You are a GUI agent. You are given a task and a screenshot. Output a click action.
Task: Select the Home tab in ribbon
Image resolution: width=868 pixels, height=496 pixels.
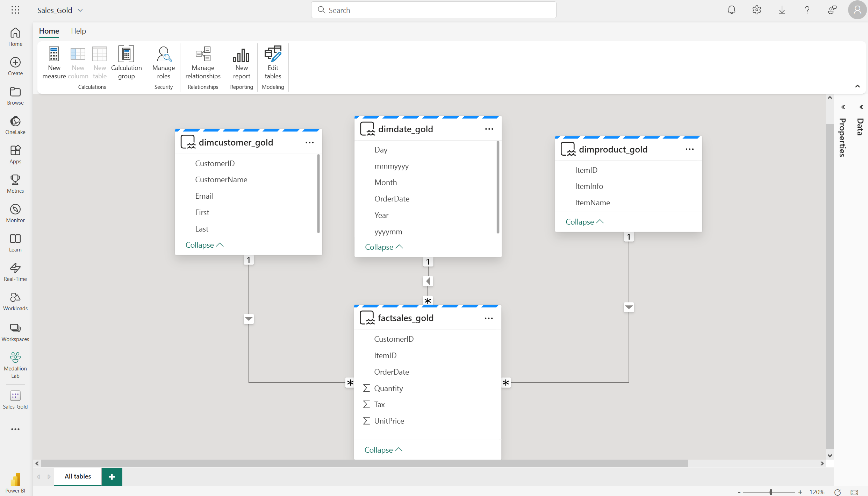click(x=49, y=30)
